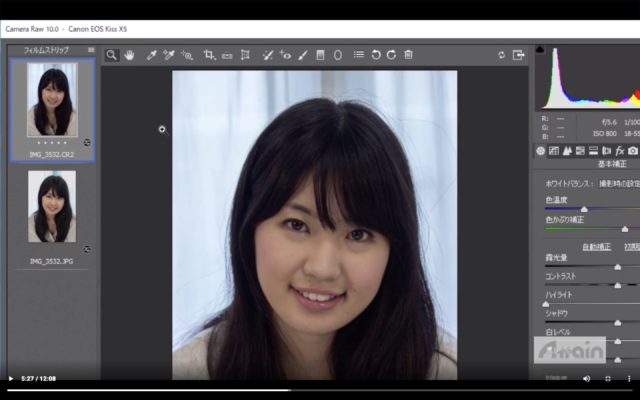
Task: Select the IMG_3532.CR2 thumbnail in filmstrip
Action: click(x=52, y=100)
